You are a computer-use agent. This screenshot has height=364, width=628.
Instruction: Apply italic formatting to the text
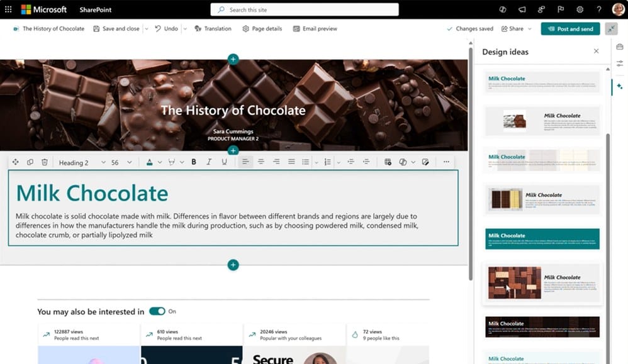tap(208, 162)
